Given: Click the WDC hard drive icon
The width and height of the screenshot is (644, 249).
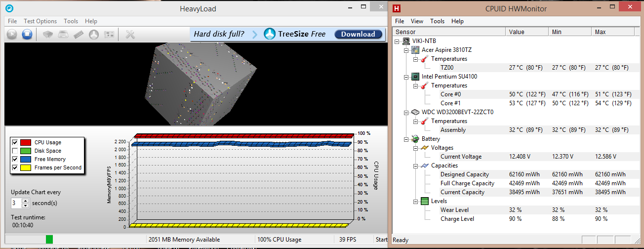Looking at the screenshot, I should click(415, 112).
